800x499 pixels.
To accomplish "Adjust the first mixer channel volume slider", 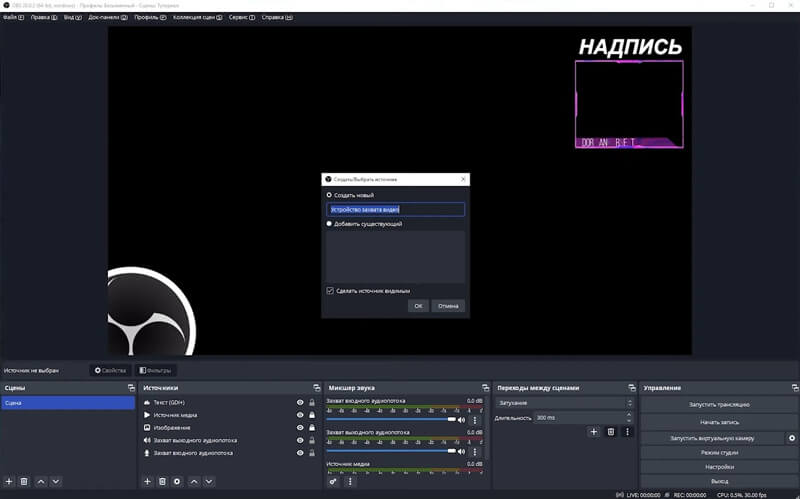I will pos(392,420).
